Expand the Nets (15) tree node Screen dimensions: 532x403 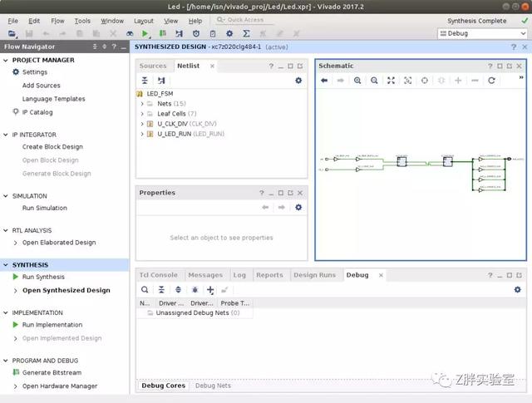(142, 104)
